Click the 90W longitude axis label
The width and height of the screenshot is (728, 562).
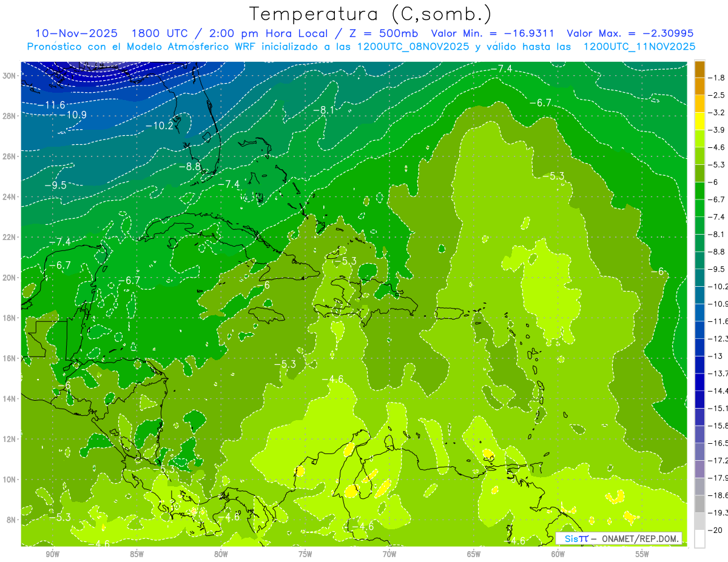pyautogui.click(x=52, y=555)
